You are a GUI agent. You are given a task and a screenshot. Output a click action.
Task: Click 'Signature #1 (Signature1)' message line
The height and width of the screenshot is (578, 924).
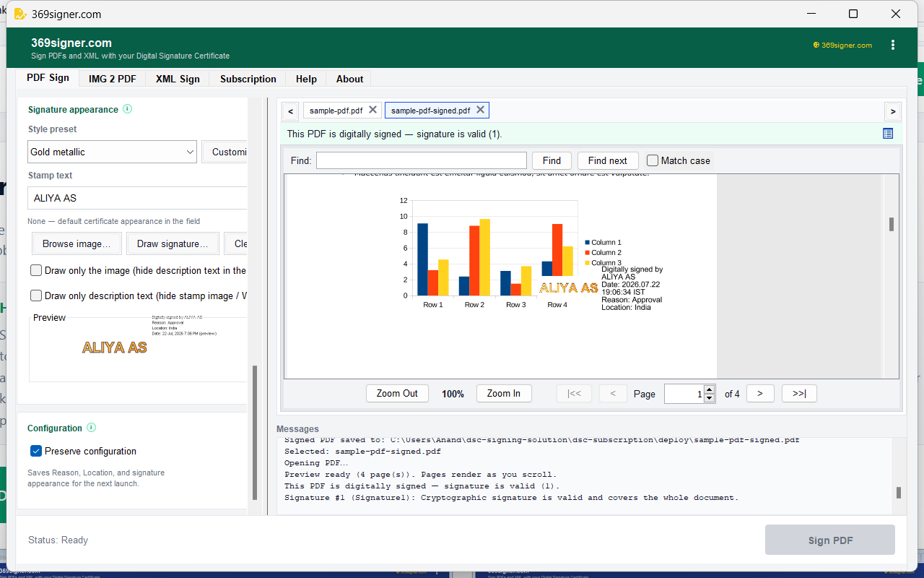512,498
